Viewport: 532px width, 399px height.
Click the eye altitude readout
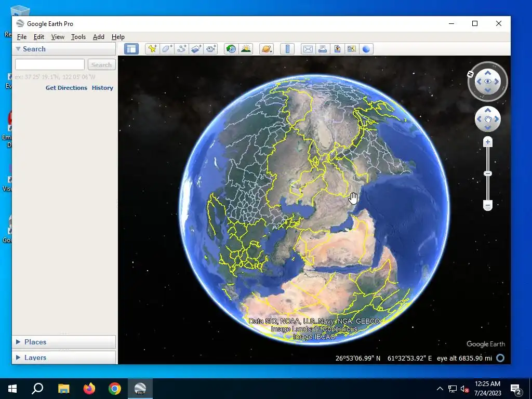[464, 358]
